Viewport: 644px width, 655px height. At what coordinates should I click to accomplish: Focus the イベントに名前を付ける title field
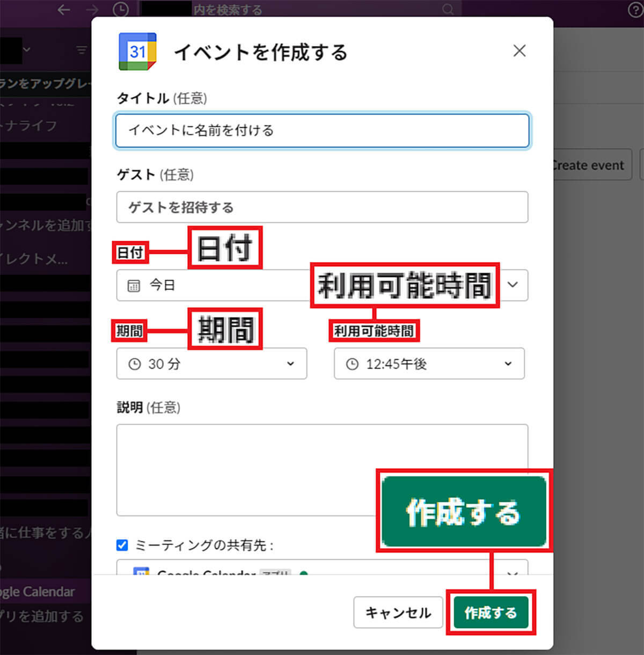click(322, 130)
